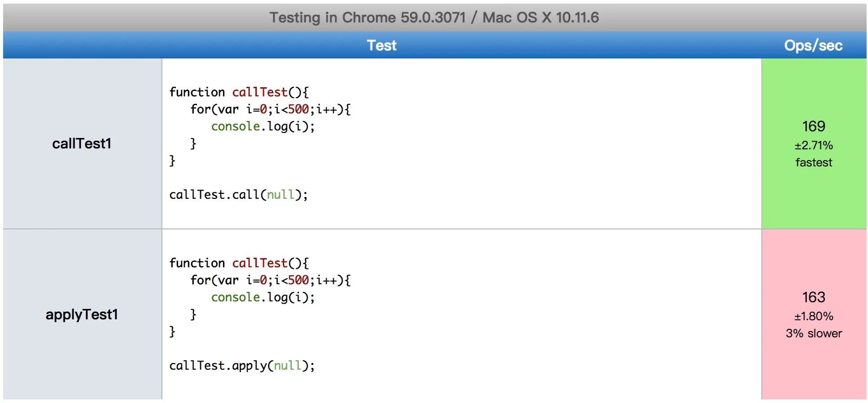Click the "Test" column header
This screenshot has height=403, width=868.
tap(381, 45)
